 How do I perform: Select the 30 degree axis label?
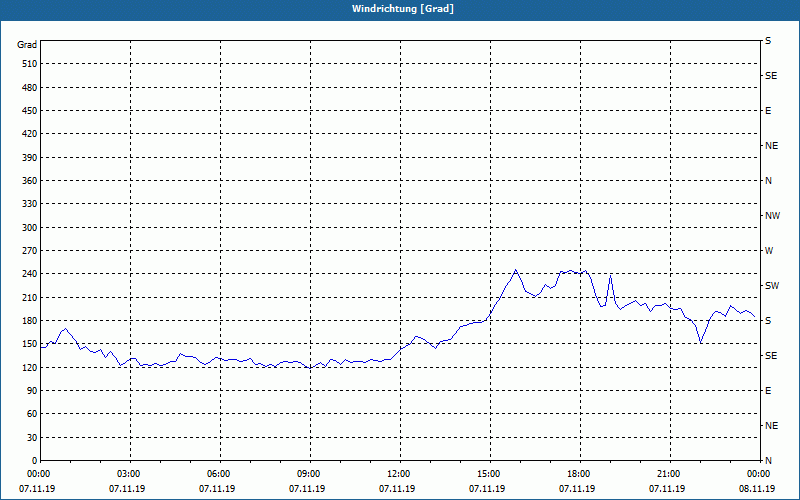click(32, 438)
